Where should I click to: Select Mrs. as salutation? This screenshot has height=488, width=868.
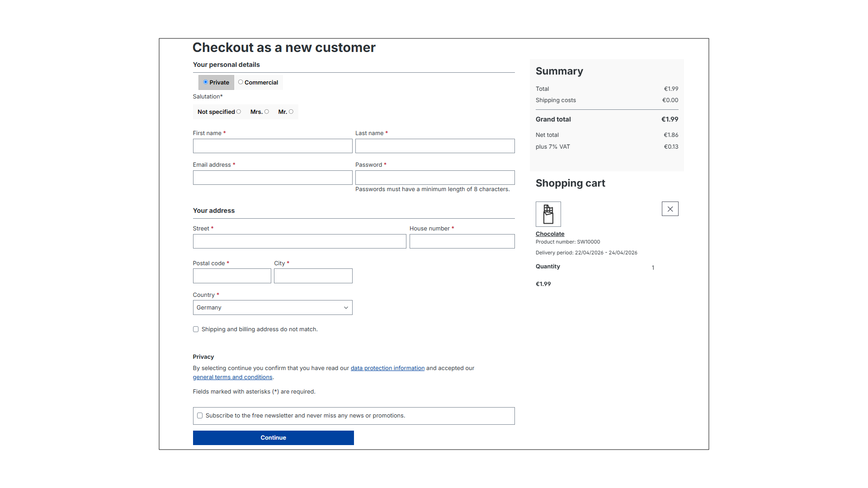[x=267, y=112]
